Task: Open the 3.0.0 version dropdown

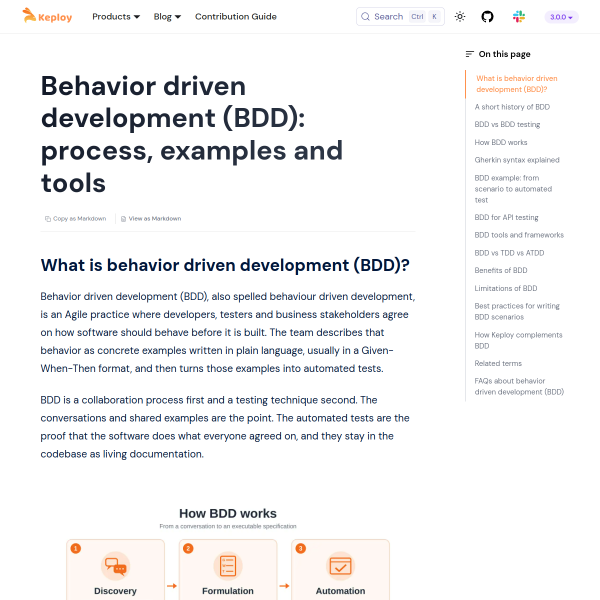Action: (x=561, y=17)
